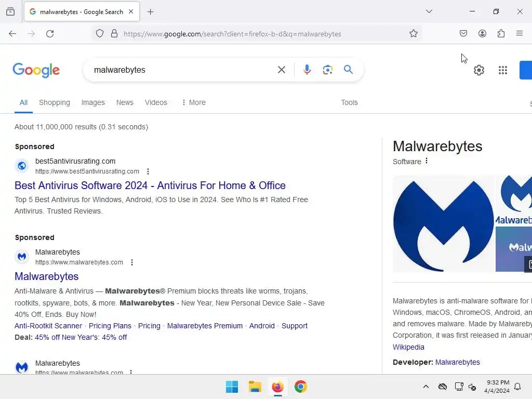Viewport: 532px width, 399px height.
Task: Open tracking protection shield icon
Action: coord(99,34)
